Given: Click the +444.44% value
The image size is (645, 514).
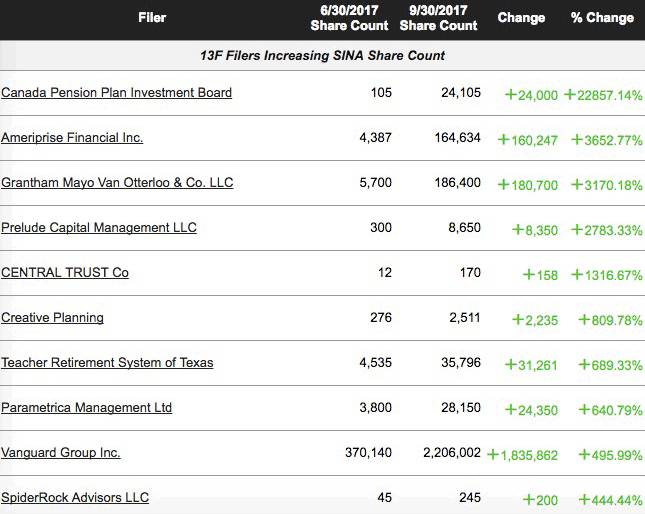Looking at the screenshot, I should coord(610,500).
